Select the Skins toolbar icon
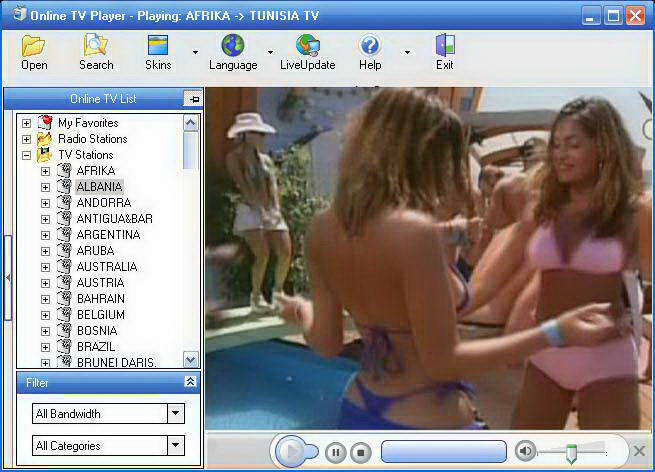 point(158,45)
